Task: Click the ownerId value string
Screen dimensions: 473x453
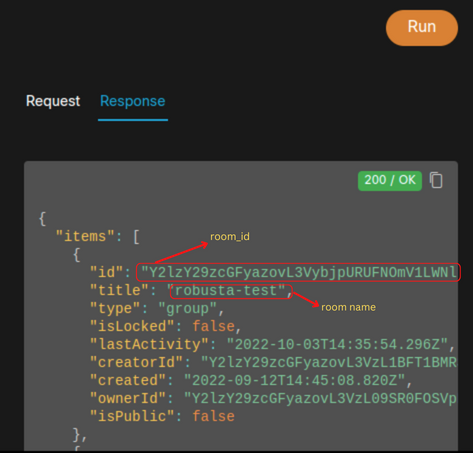Action: click(x=320, y=398)
